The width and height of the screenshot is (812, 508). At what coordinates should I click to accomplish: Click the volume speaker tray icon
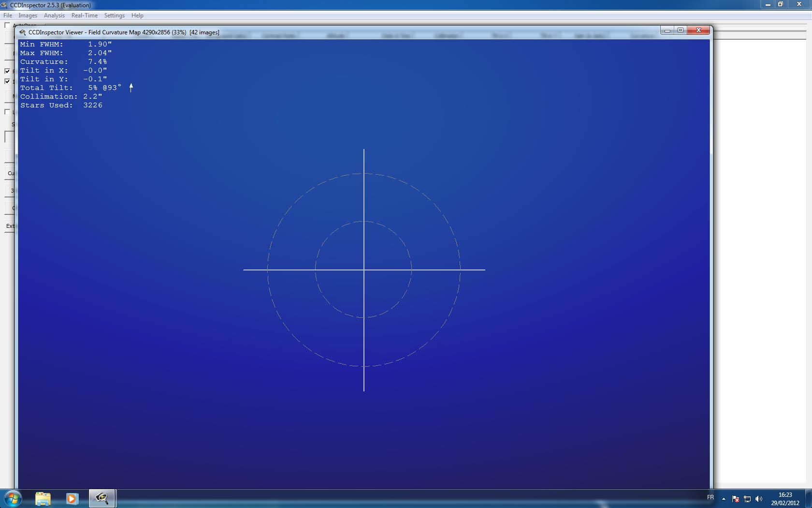tap(759, 499)
